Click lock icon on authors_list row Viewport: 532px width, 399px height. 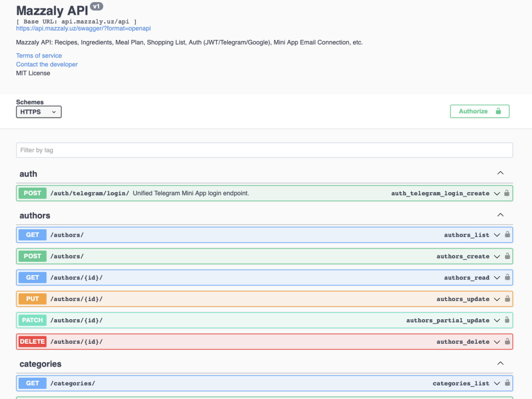pos(507,235)
